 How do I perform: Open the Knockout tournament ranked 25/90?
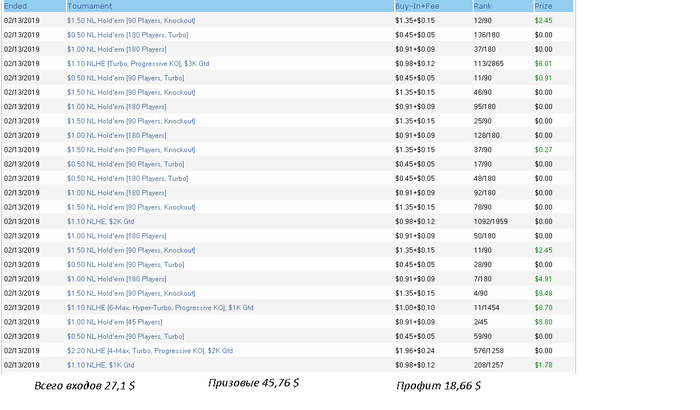point(131,121)
